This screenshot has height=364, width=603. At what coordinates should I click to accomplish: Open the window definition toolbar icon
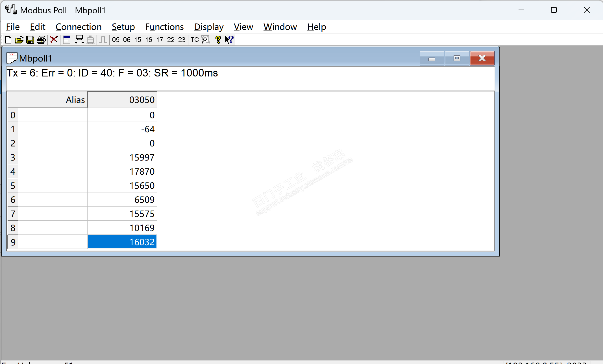67,40
